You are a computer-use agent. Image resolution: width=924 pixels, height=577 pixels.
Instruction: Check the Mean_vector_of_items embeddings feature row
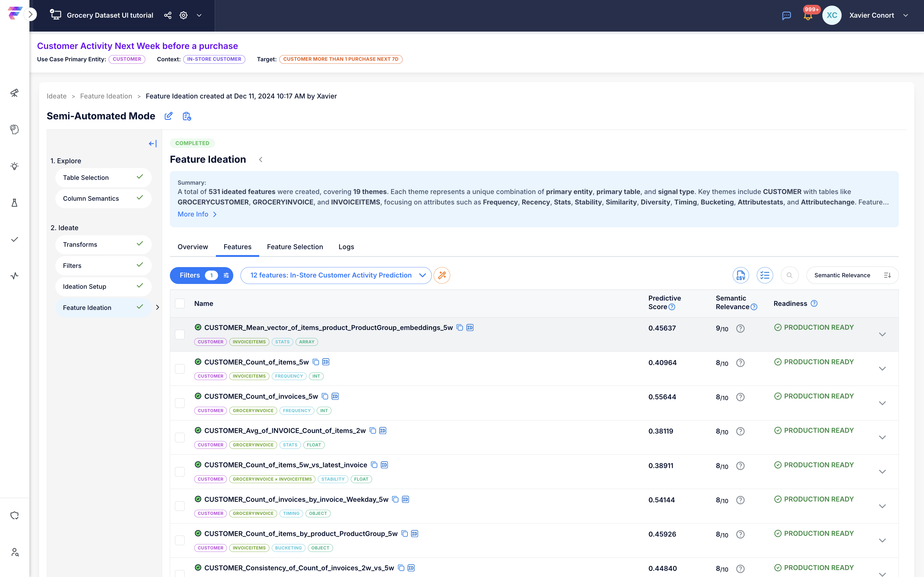tap(180, 334)
